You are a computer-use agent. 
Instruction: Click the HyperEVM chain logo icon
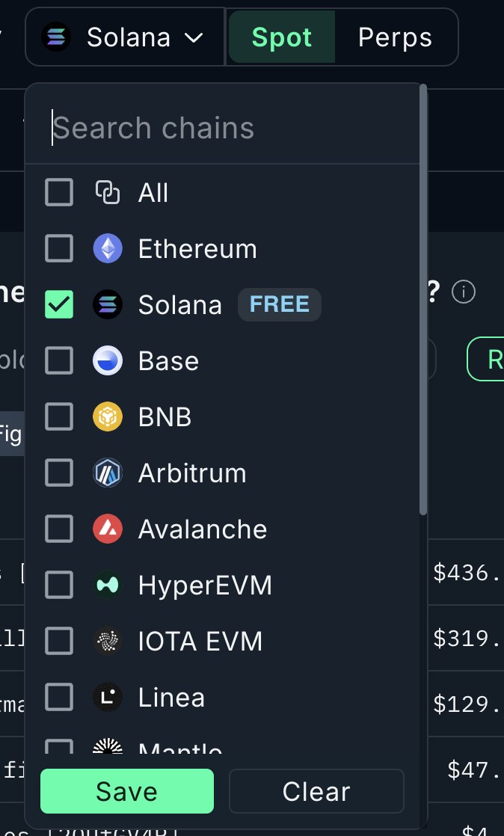(x=108, y=585)
